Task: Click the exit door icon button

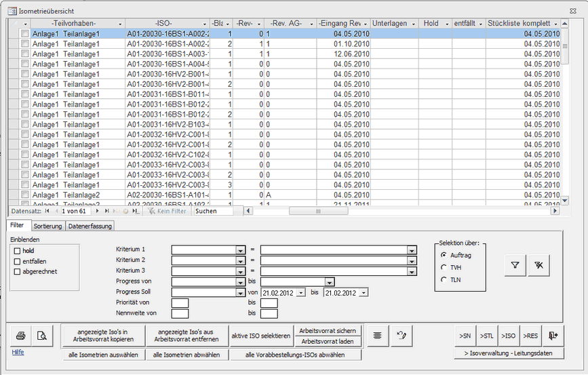Action: pyautogui.click(x=553, y=335)
